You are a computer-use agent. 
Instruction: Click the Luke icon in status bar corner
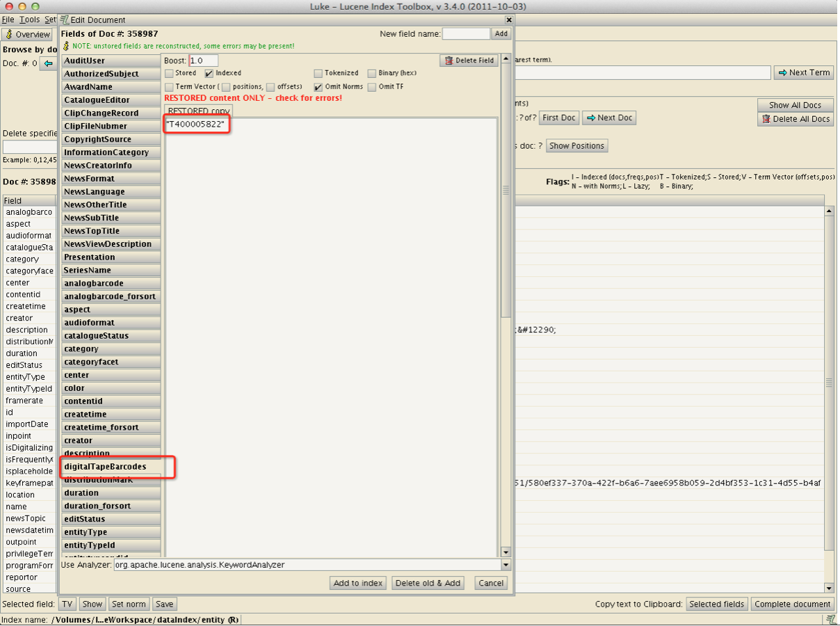(x=830, y=619)
